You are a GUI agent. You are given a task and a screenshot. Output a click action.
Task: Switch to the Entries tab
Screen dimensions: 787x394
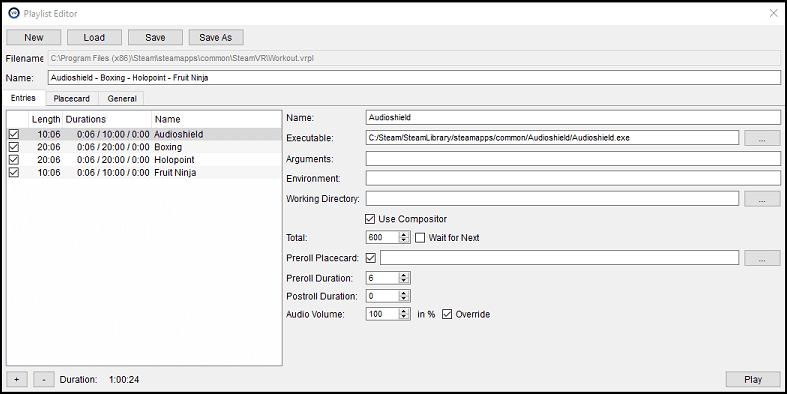pos(23,98)
